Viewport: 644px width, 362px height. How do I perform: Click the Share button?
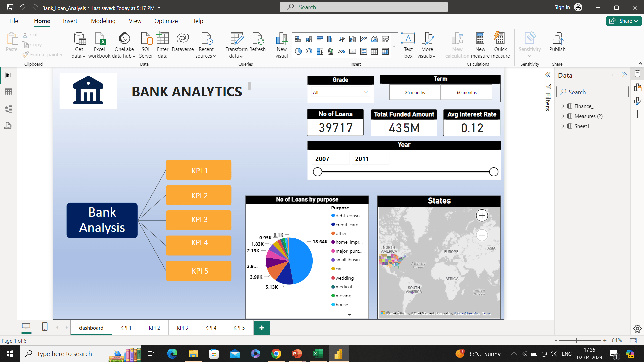[x=624, y=21]
